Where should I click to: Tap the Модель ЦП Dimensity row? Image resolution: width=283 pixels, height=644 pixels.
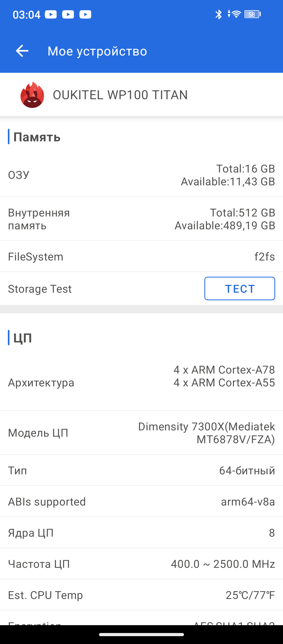click(141, 433)
